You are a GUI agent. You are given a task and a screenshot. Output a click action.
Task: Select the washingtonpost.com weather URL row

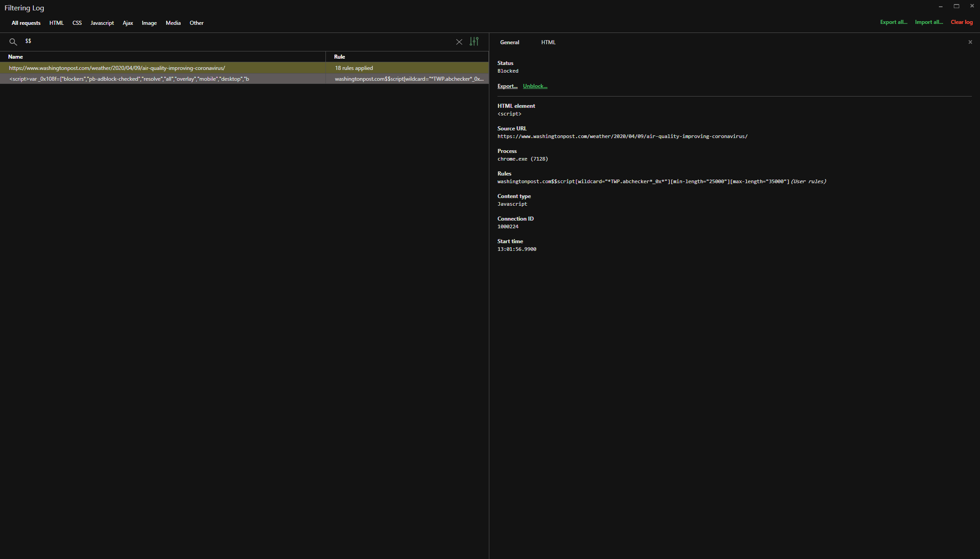tap(116, 68)
